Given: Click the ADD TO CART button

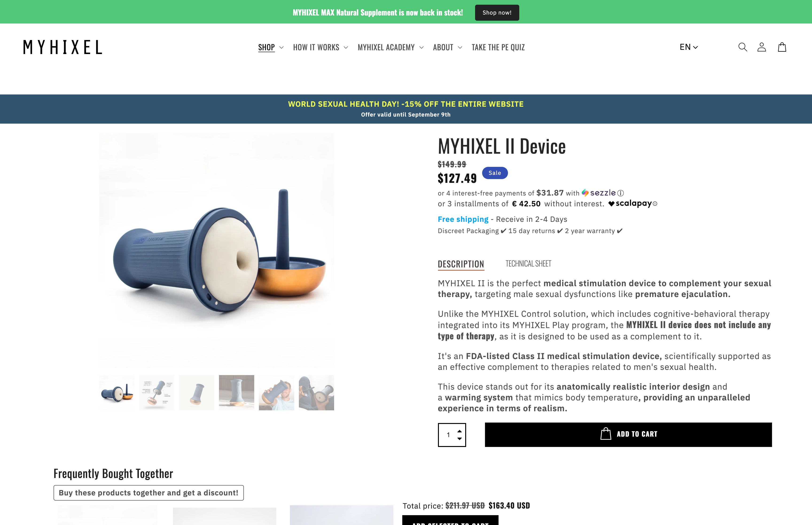Looking at the screenshot, I should pyautogui.click(x=628, y=435).
